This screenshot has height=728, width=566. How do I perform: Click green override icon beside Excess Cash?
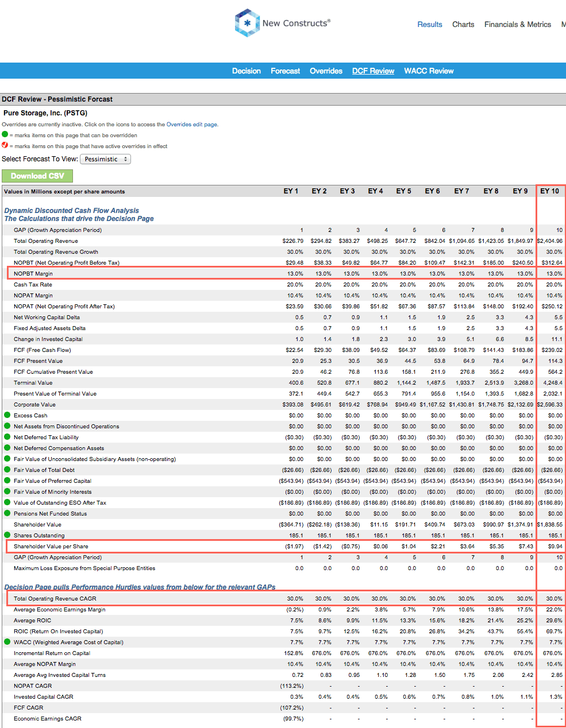click(7, 415)
